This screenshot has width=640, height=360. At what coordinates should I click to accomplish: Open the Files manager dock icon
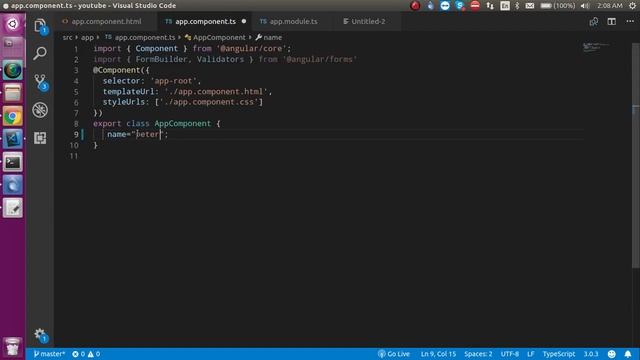13,93
